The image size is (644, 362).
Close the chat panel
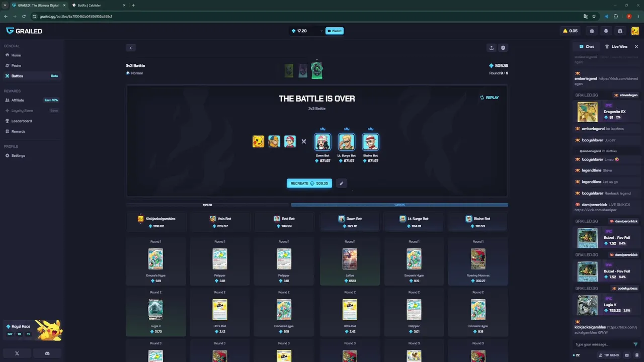coord(636,47)
